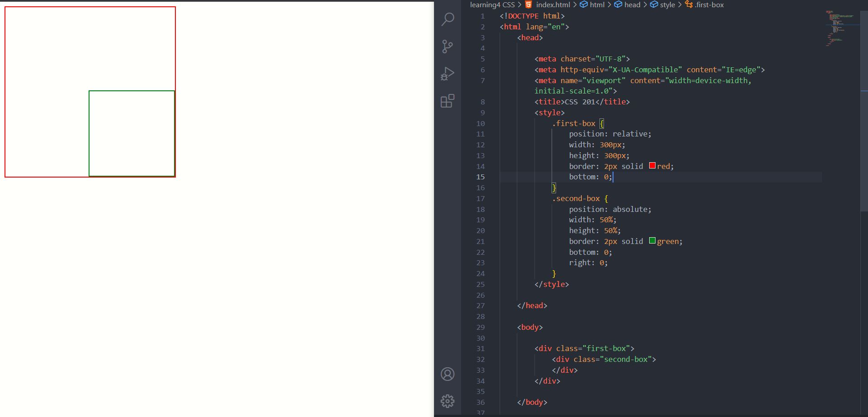This screenshot has height=417, width=868.
Task: Click line number 36 in the gutter
Action: tap(480, 403)
